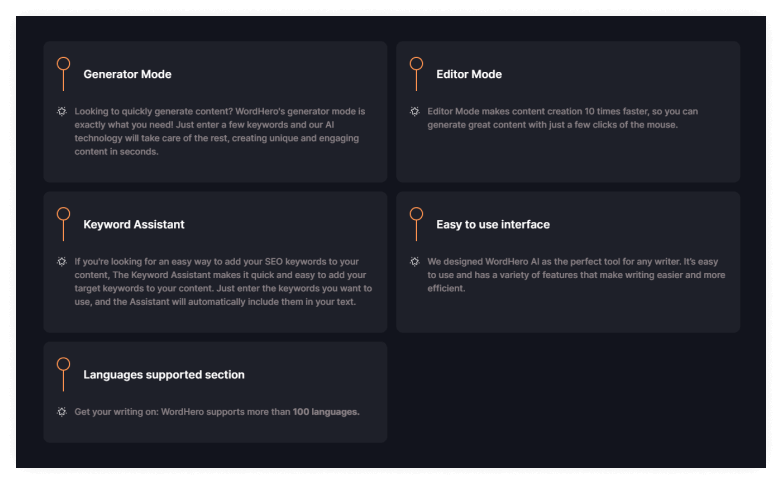Screen dimensions: 782x484
Task: Click the gear bullet in Keyword Assistant card
Action: (x=62, y=261)
